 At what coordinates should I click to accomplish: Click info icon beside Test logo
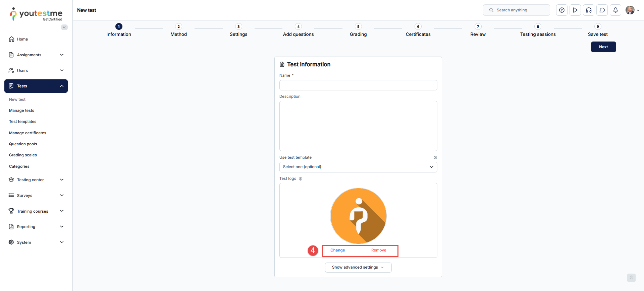point(301,179)
